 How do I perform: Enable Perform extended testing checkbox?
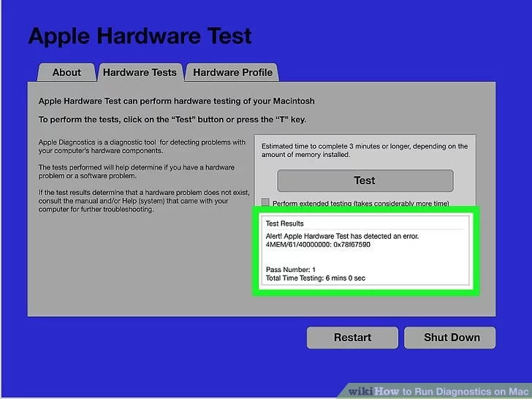[x=265, y=202]
